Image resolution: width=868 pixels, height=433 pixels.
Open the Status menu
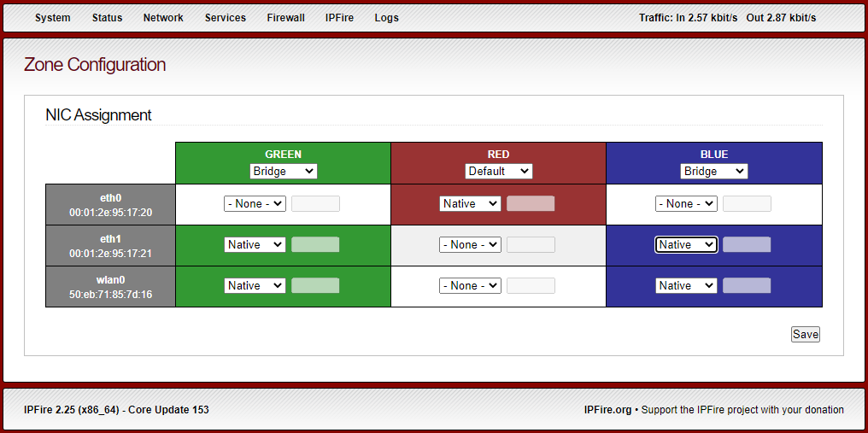click(107, 18)
